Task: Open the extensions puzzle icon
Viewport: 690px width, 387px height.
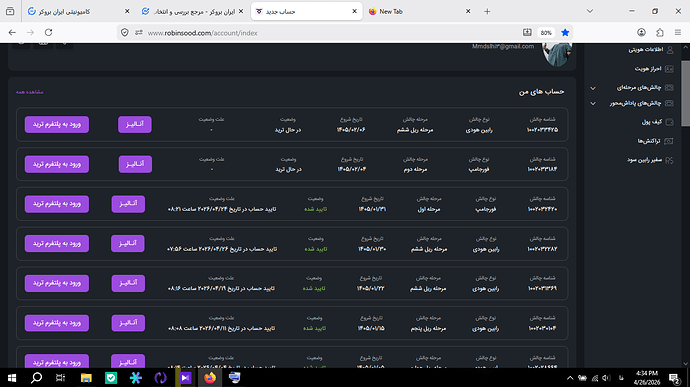Action: coord(660,33)
